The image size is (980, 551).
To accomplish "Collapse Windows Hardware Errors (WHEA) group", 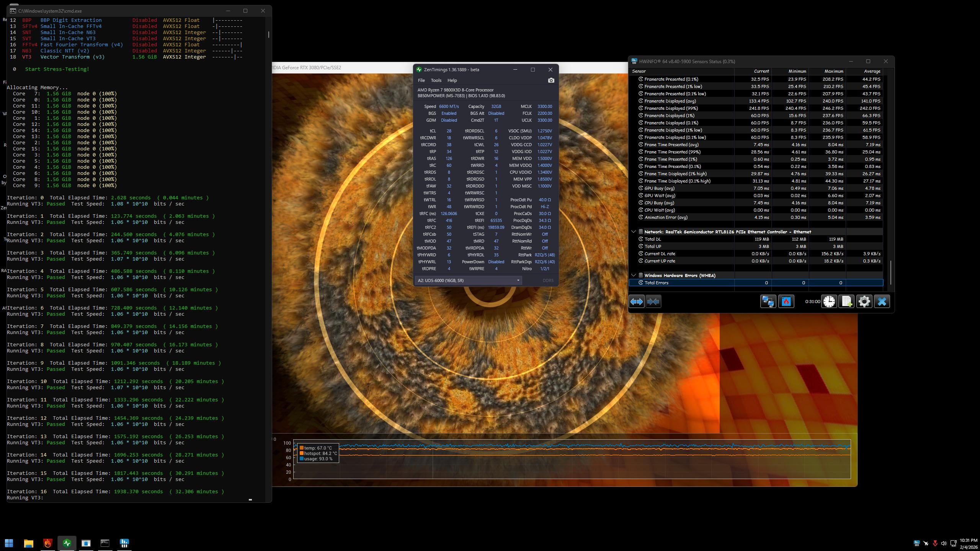I will click(x=634, y=275).
